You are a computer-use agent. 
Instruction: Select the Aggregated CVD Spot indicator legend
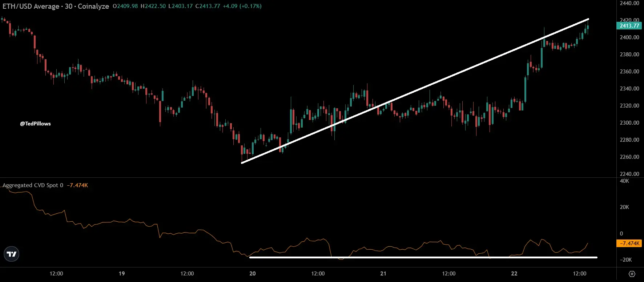(x=33, y=185)
